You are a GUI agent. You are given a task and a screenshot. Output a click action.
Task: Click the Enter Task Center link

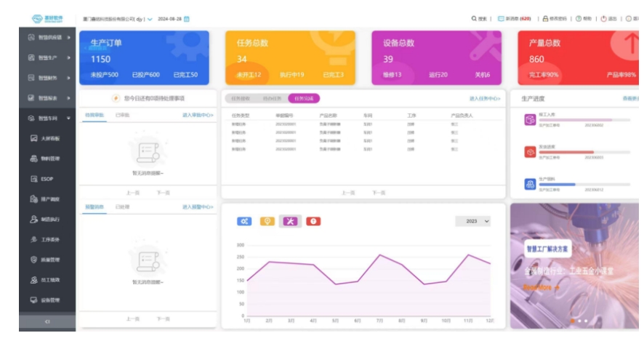(x=485, y=98)
